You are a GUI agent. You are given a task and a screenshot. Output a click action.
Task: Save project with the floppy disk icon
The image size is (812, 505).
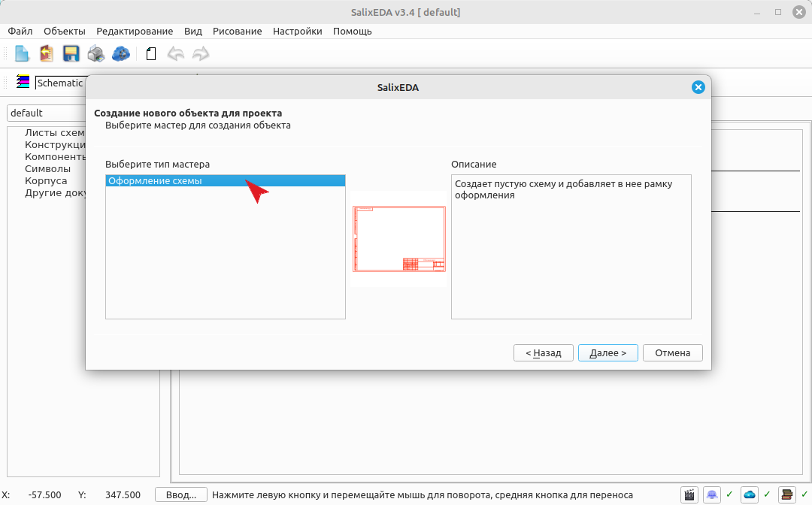(x=71, y=54)
